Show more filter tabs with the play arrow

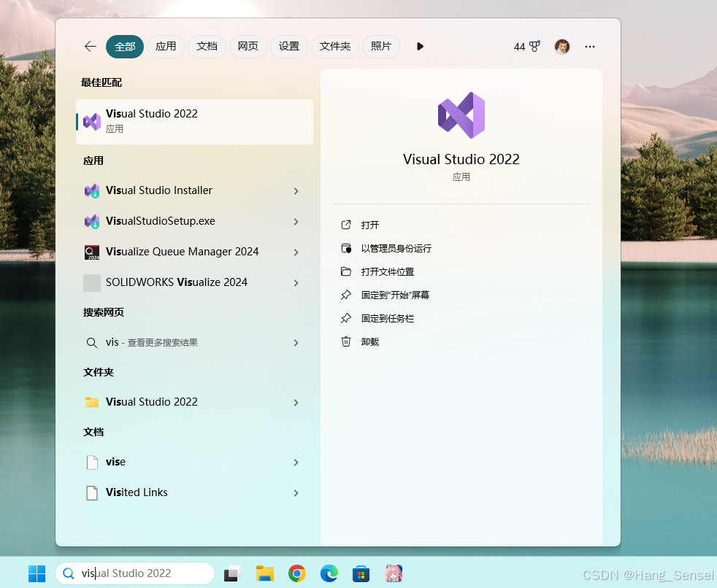pos(421,47)
